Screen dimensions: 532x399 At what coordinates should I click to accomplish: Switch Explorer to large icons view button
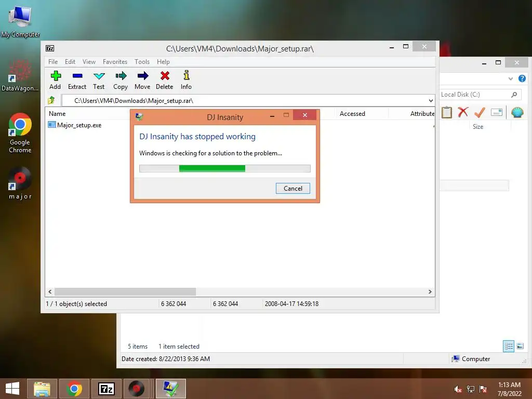click(x=520, y=346)
